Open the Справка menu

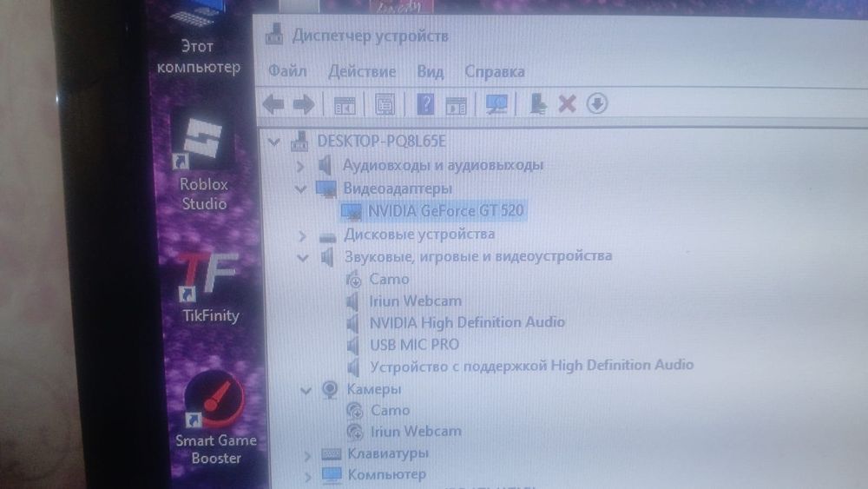495,72
